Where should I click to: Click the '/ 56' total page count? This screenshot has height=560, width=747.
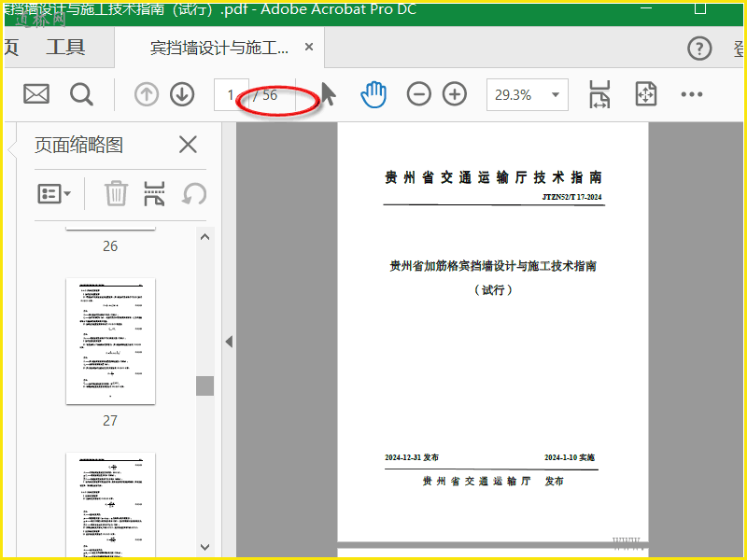coord(265,95)
